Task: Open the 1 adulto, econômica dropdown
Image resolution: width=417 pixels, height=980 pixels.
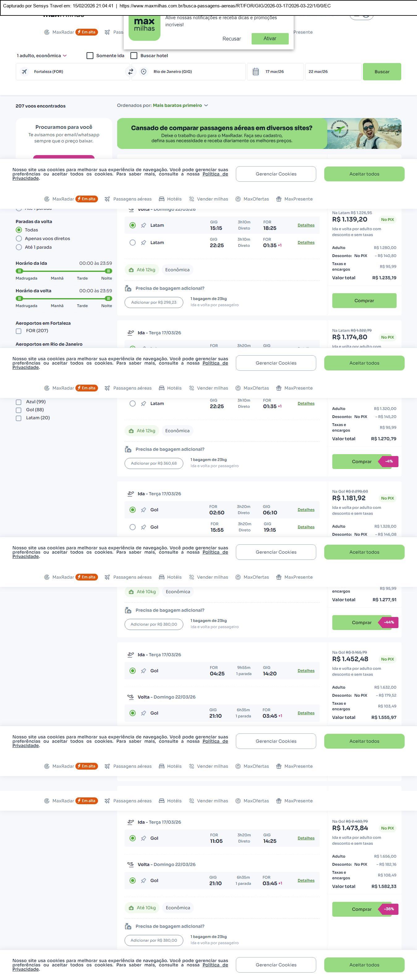Action: [x=41, y=56]
